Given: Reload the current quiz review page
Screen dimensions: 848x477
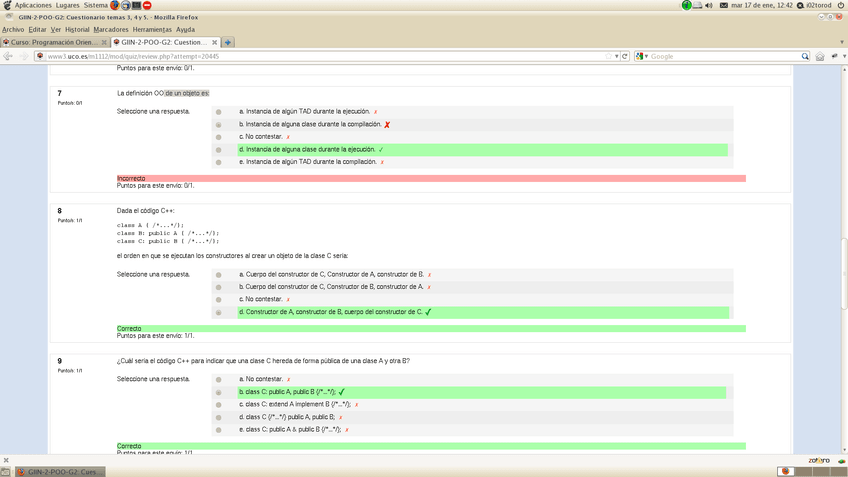Looking at the screenshot, I should tap(625, 56).
